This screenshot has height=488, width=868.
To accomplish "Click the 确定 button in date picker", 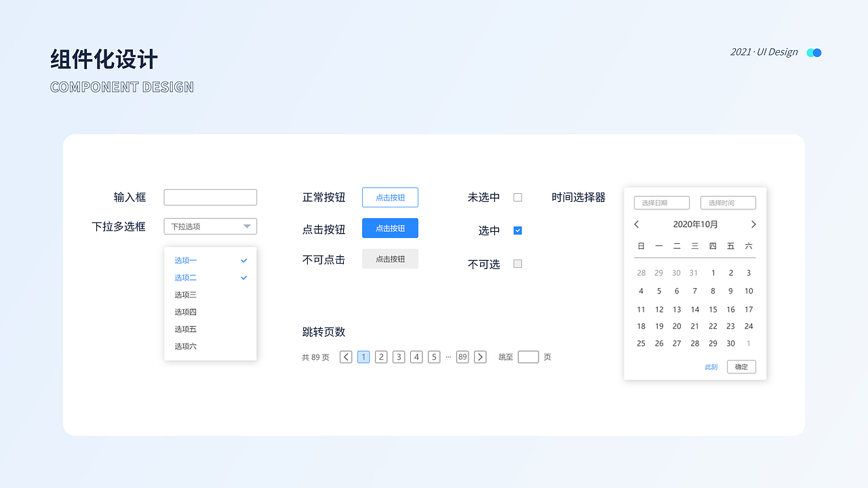I will tap(741, 367).
